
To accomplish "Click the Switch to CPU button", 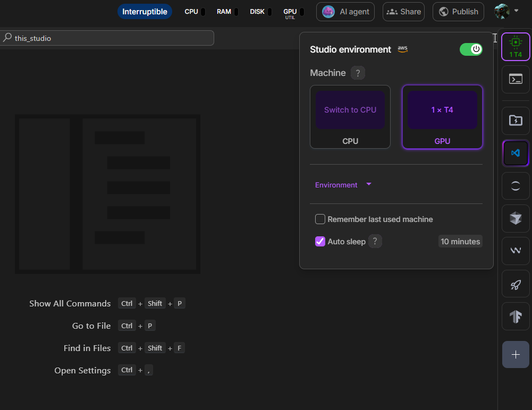I will (350, 110).
